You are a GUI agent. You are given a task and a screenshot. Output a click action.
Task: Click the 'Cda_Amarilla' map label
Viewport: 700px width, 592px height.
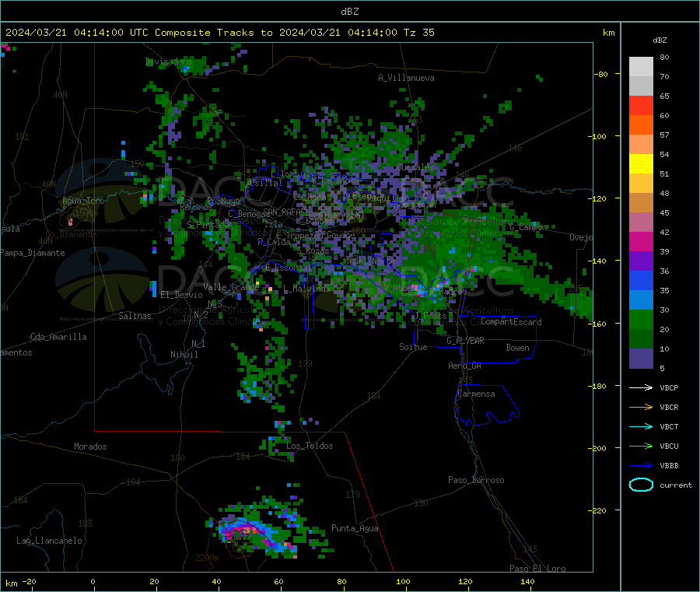(58, 337)
